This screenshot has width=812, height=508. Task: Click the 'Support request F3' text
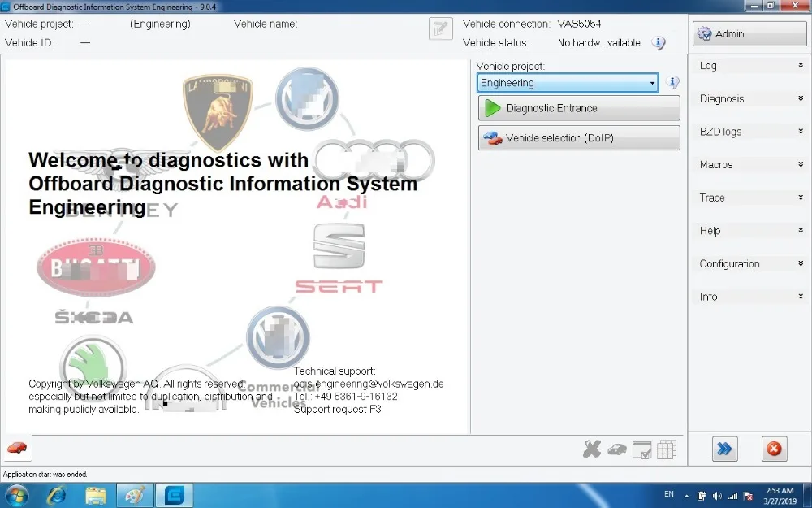tap(337, 410)
